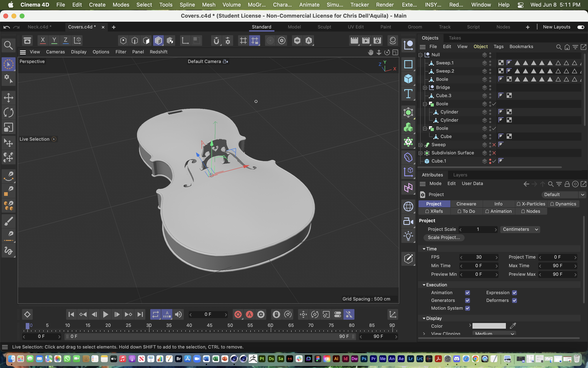This screenshot has height=368, width=588.
Task: Select the Rotate tool
Action: point(8,113)
